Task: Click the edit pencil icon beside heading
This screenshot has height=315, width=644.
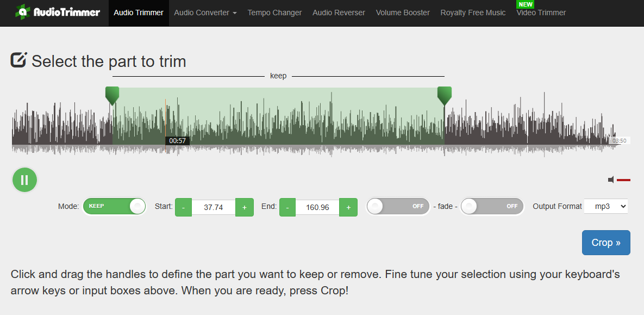Action: (19, 60)
